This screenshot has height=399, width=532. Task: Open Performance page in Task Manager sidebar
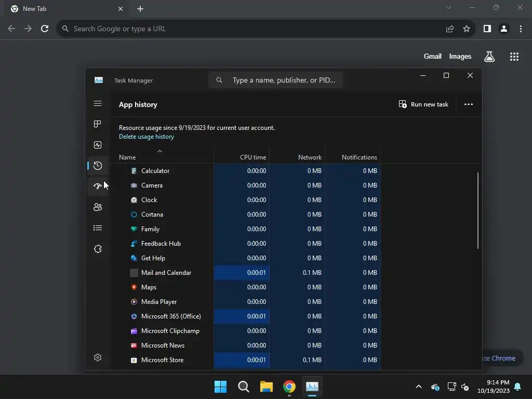[x=97, y=145]
